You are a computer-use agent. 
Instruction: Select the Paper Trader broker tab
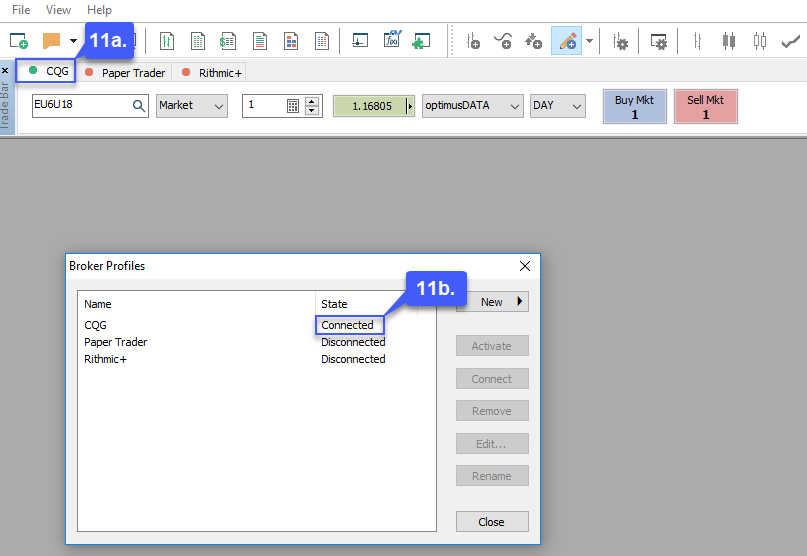(x=125, y=73)
